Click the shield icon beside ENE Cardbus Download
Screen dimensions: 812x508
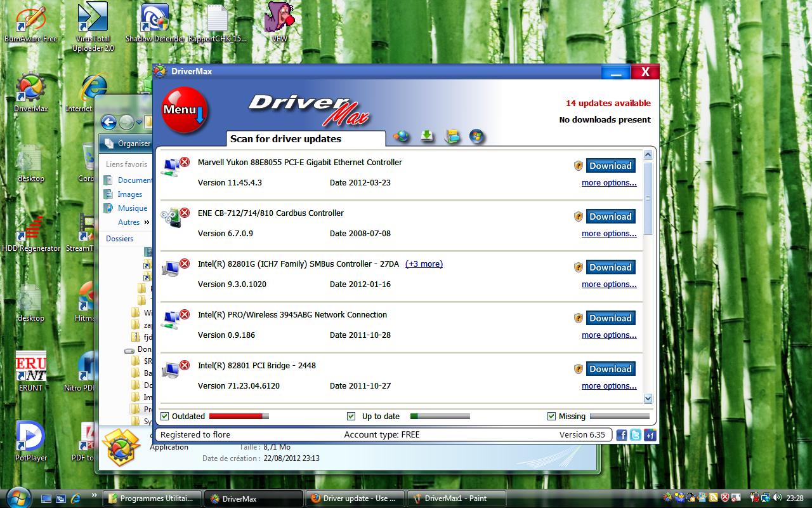tap(578, 217)
